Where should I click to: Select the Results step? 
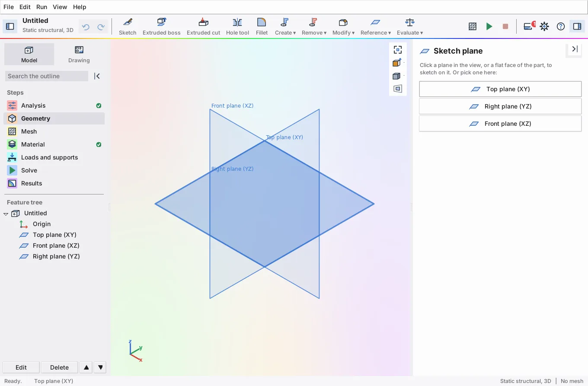point(54,183)
